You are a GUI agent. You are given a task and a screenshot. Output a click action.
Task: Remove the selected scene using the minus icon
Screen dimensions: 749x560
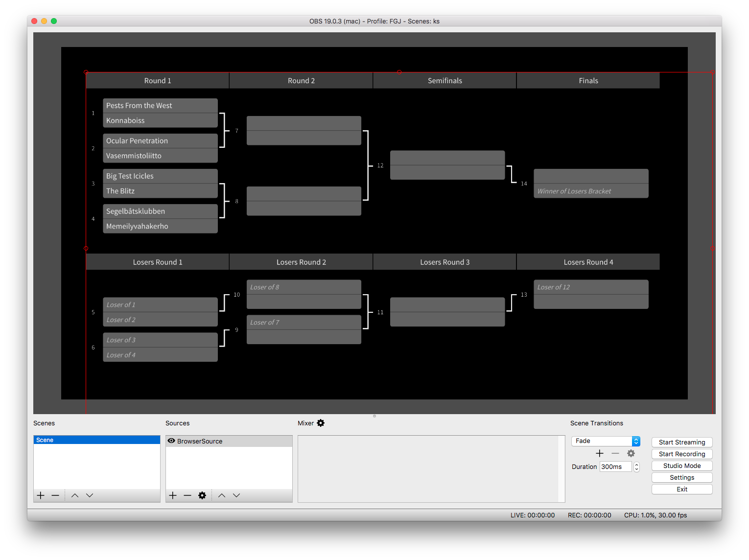[55, 495]
